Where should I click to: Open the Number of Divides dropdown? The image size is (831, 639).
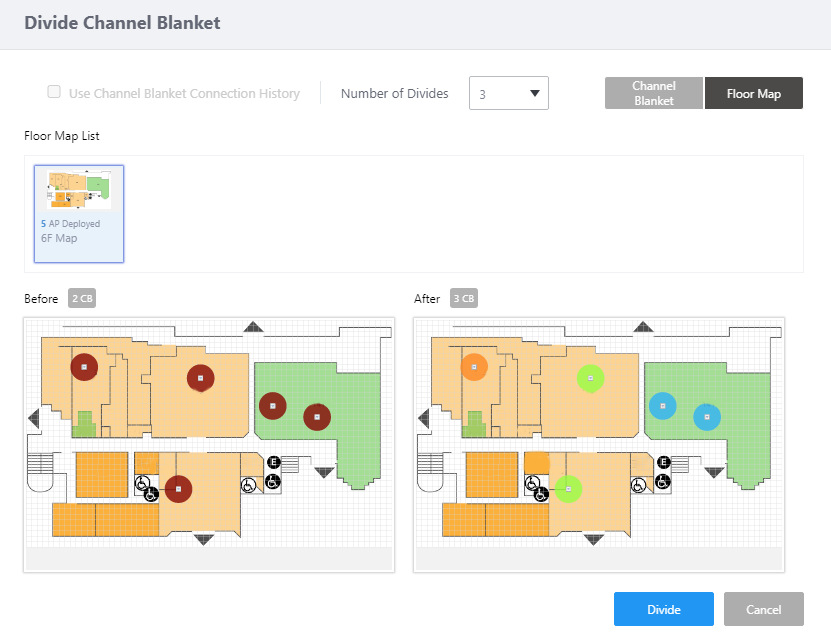[508, 94]
